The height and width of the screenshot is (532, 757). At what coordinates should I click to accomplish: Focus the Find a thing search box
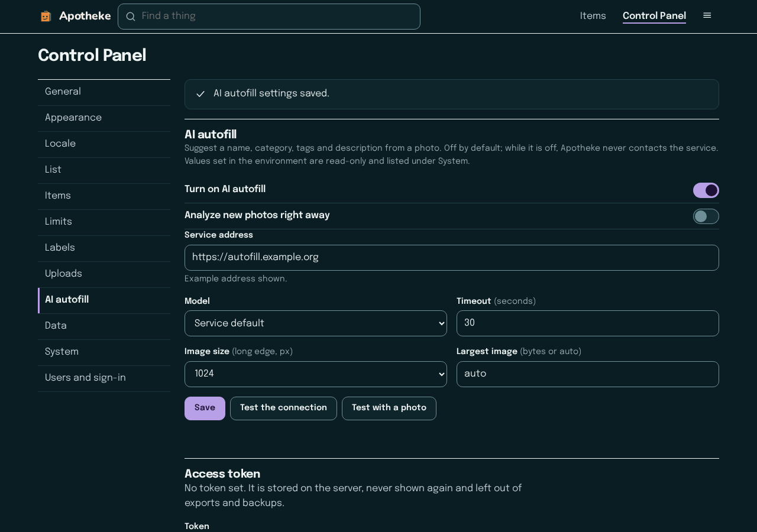[x=269, y=17]
